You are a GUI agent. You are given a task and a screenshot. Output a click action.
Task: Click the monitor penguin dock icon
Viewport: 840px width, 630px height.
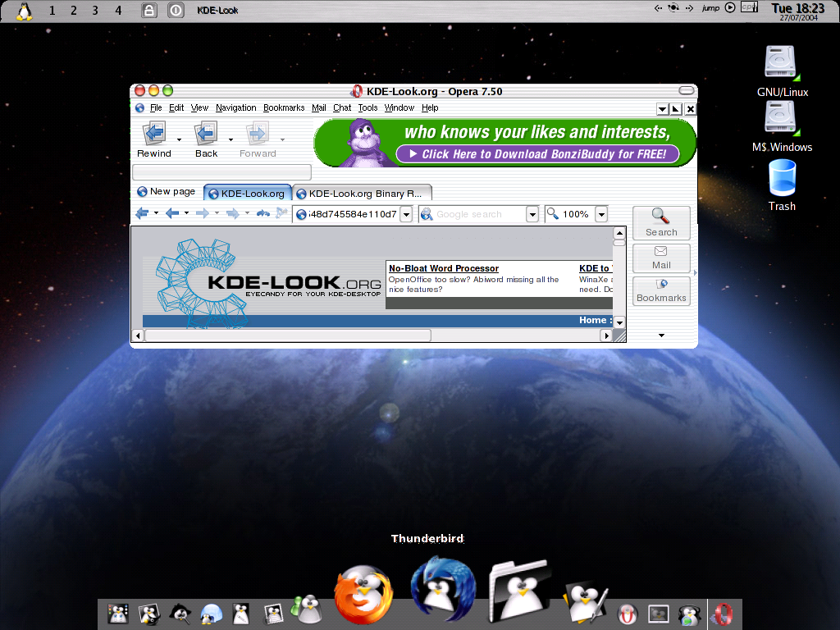click(x=659, y=614)
